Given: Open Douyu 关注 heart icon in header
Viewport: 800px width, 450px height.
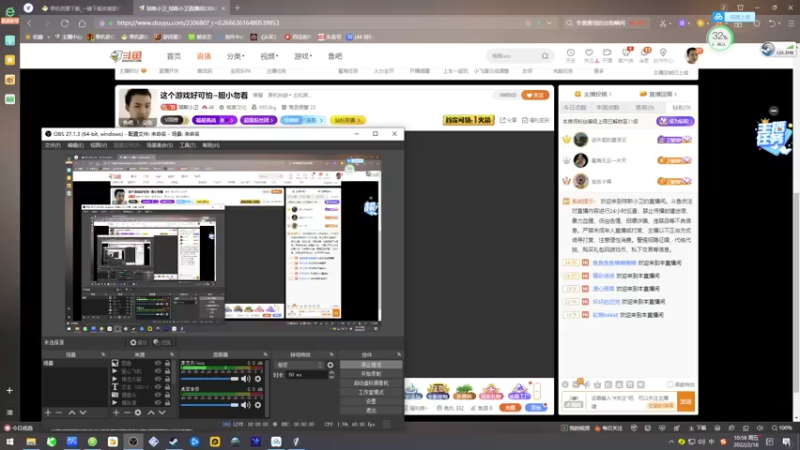Looking at the screenshot, I should point(589,55).
